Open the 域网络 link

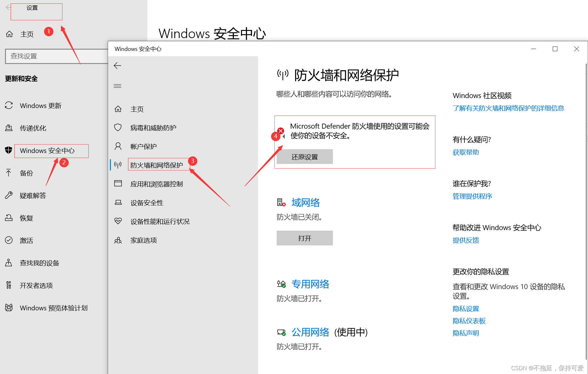tap(306, 203)
